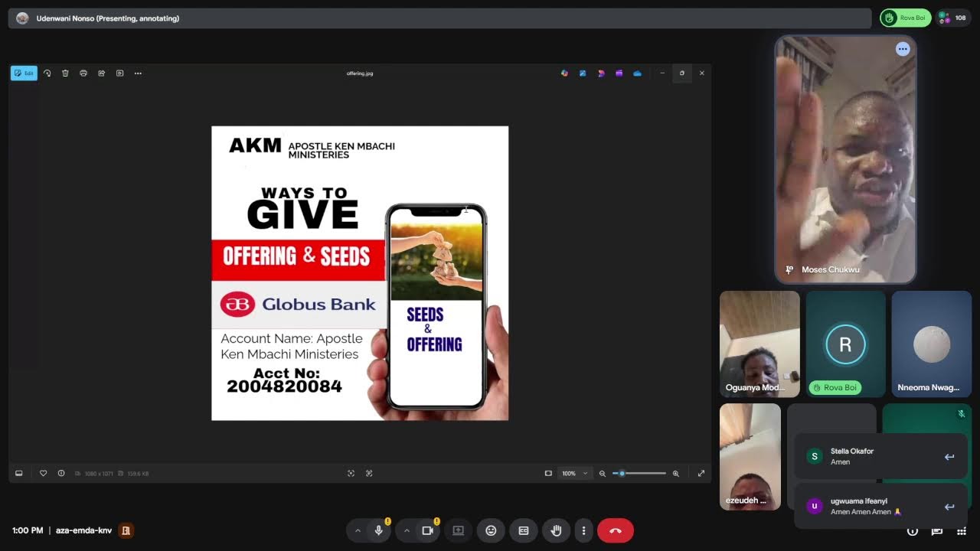This screenshot has height=551, width=980.
Task: Click the present screen button
Action: coord(458,530)
